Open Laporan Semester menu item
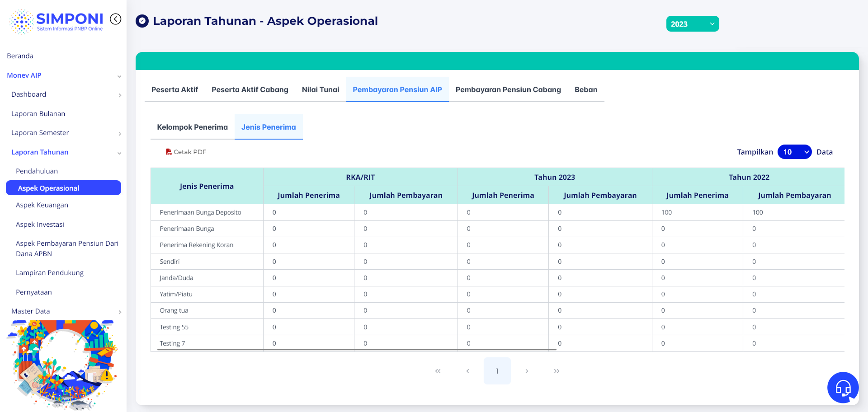The width and height of the screenshot is (868, 412). [x=40, y=133]
